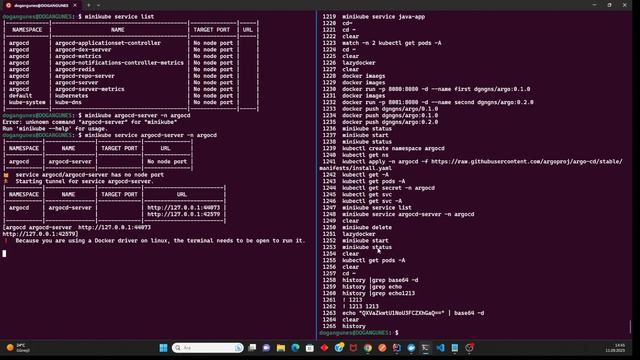
Task: Open Microsoft Store from the taskbar
Action: point(310,348)
